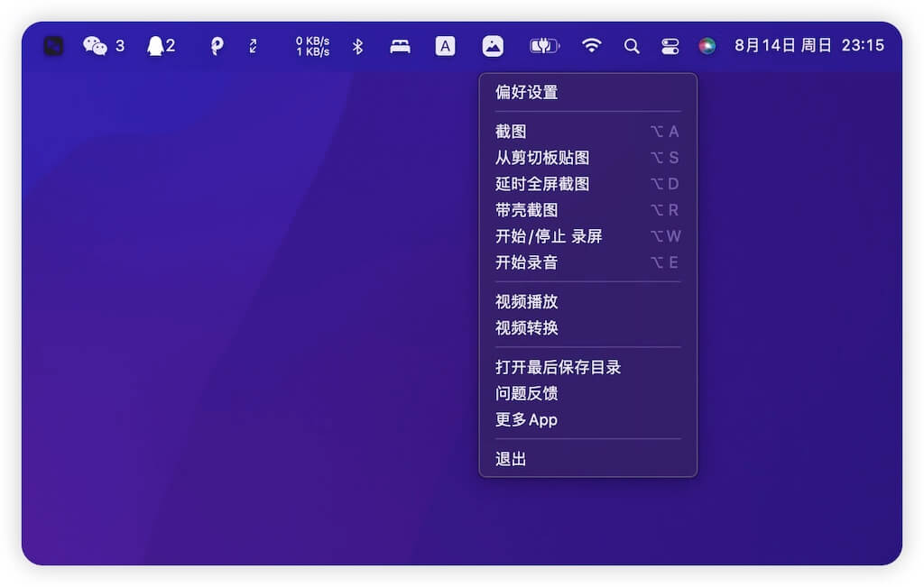Open the QQ penguin menu bar icon
This screenshot has width=924, height=587.
pyautogui.click(x=155, y=46)
